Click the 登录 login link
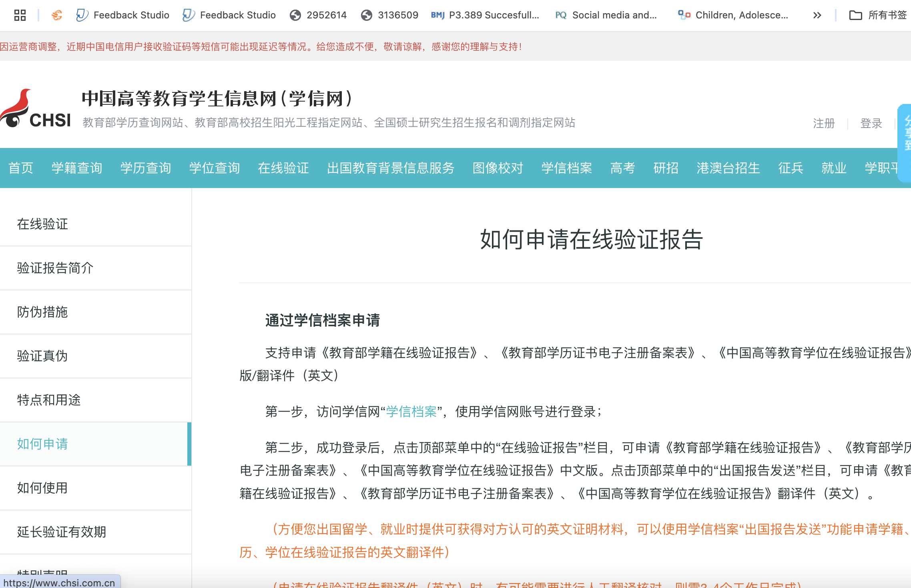 (871, 123)
